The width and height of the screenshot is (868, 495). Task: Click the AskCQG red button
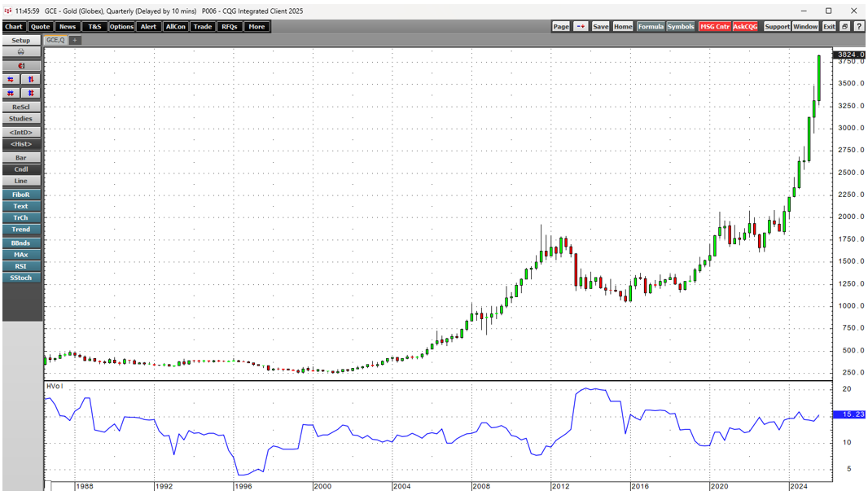tap(745, 27)
